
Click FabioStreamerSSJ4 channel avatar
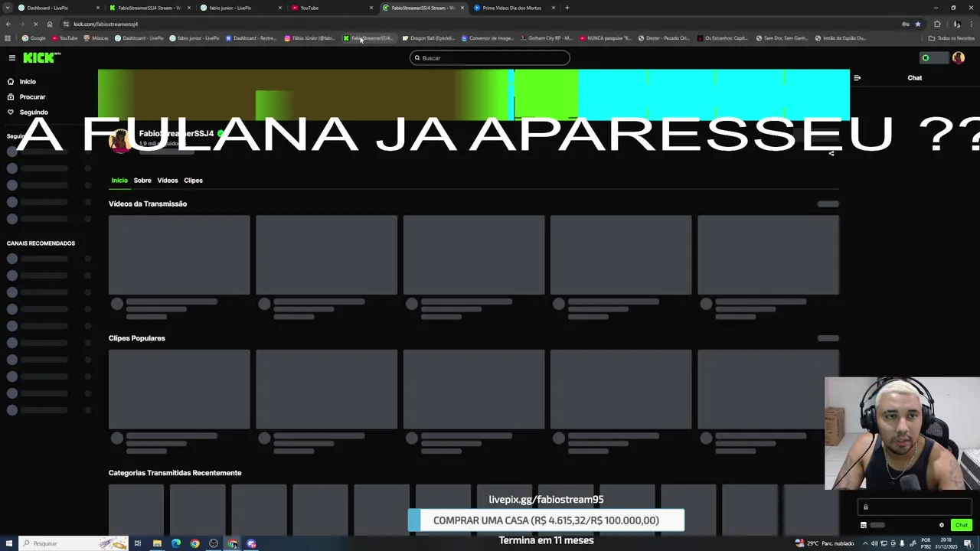120,140
